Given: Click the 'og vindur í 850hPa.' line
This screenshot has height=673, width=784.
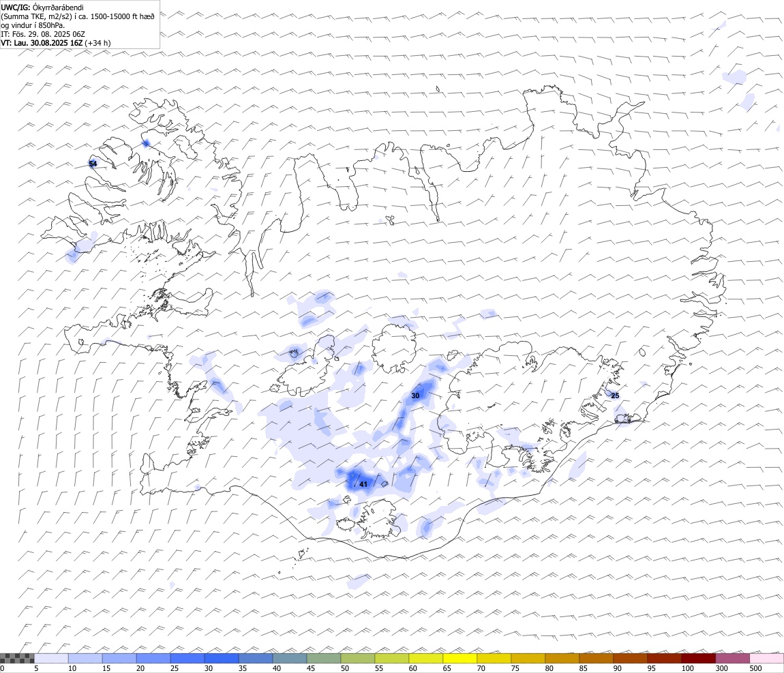Looking at the screenshot, I should click(x=33, y=25).
